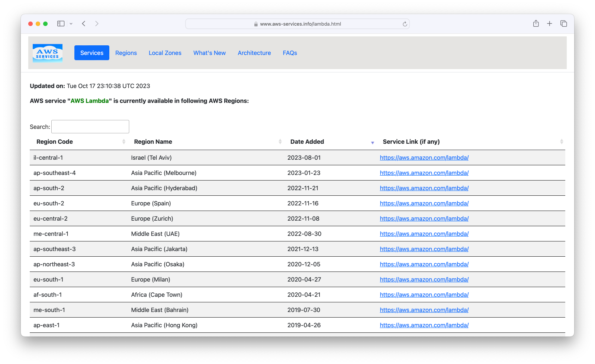The height and width of the screenshot is (364, 595).
Task: Toggle the Date Added sort order
Action: 307,142
